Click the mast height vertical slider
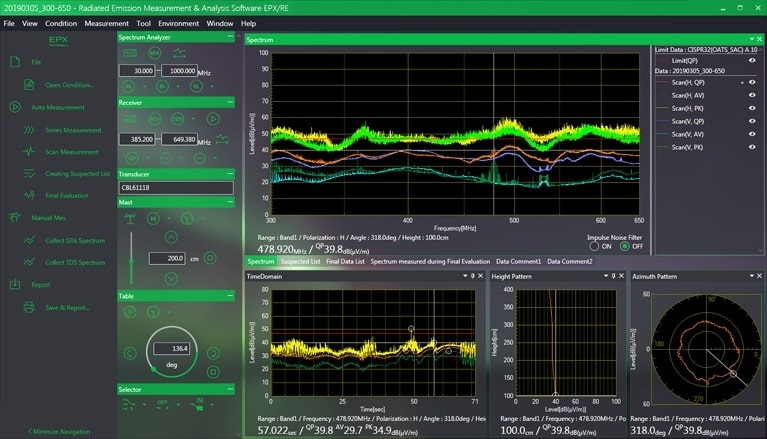This screenshot has height=439, width=767. click(131, 260)
